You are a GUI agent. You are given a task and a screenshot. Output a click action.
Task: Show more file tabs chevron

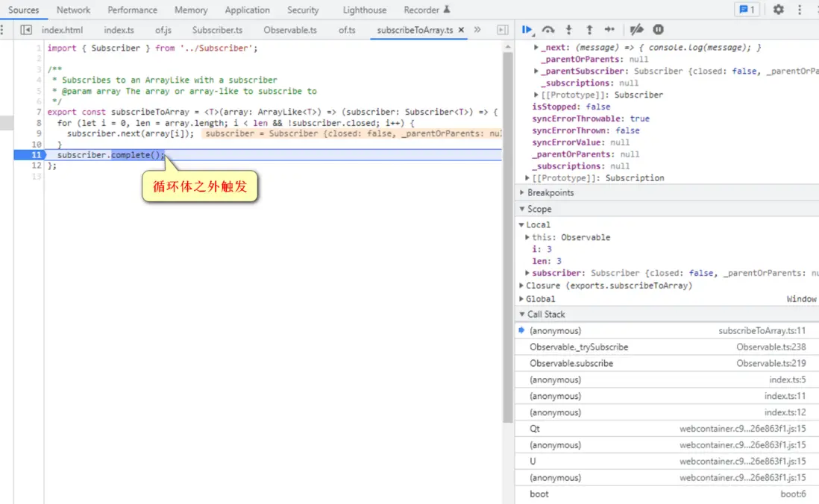477,30
